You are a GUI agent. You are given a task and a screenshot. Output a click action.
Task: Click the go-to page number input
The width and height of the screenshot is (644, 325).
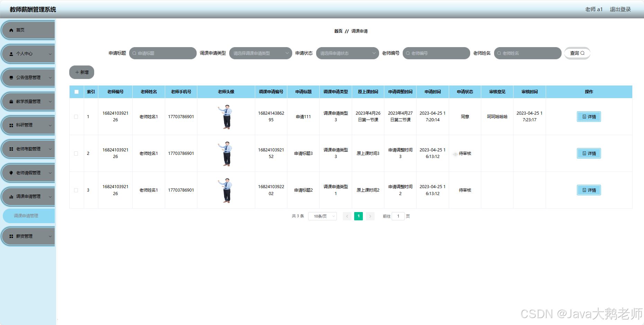[x=398, y=216]
